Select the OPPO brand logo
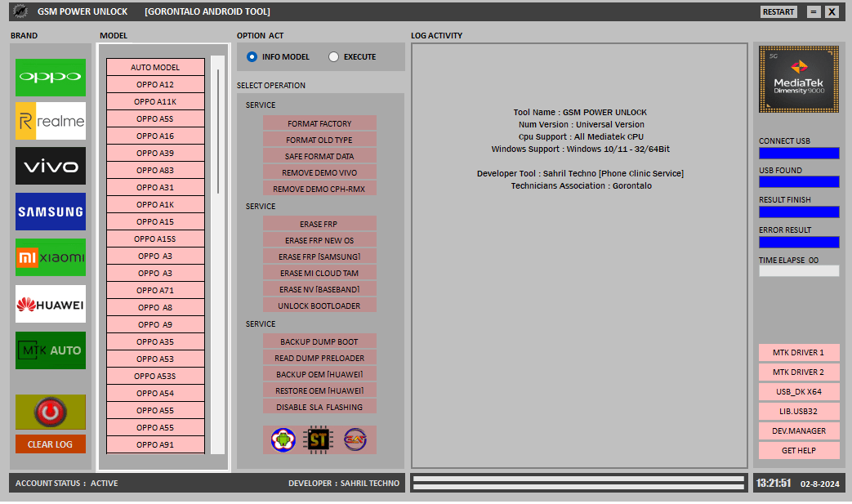The width and height of the screenshot is (852, 504). [50, 78]
